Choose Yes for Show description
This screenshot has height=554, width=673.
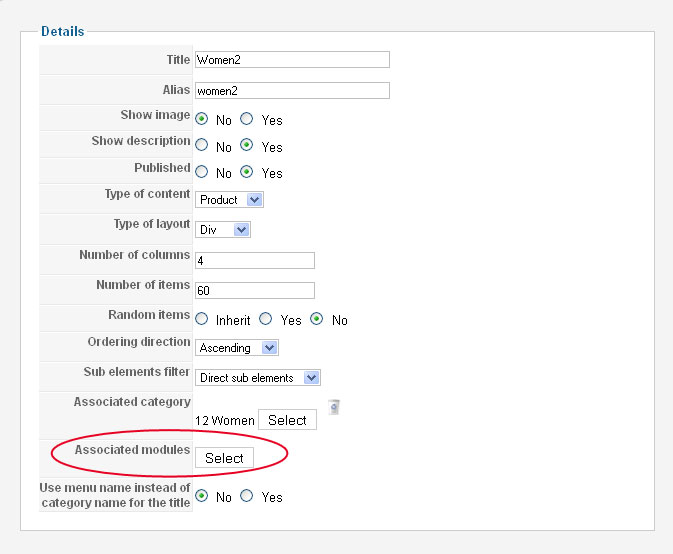[247, 146]
